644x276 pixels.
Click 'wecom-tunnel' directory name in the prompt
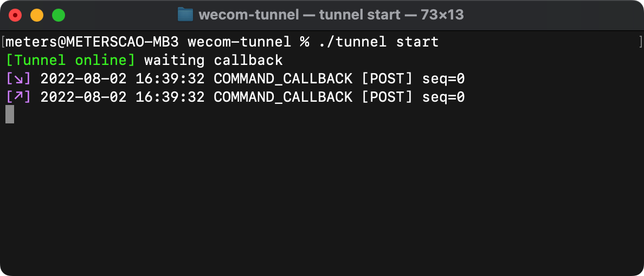pyautogui.click(x=240, y=42)
